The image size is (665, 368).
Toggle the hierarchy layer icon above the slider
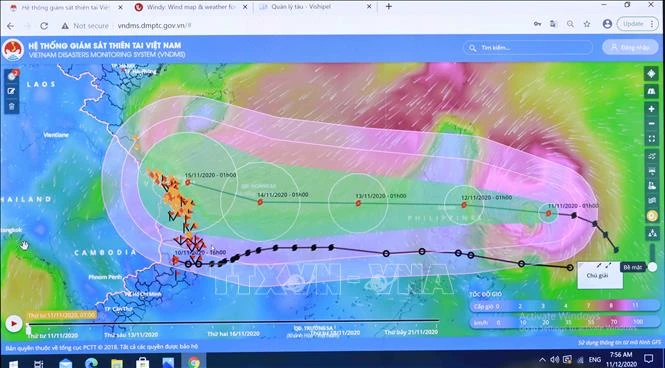point(652,233)
